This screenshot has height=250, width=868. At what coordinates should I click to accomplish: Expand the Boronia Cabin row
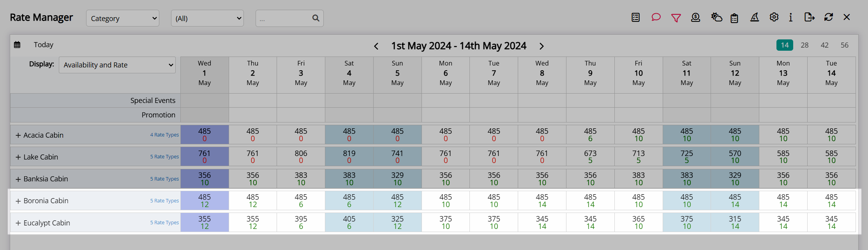(18, 201)
